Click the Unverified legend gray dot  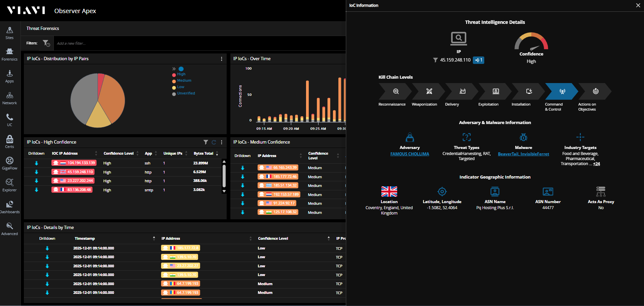(174, 94)
